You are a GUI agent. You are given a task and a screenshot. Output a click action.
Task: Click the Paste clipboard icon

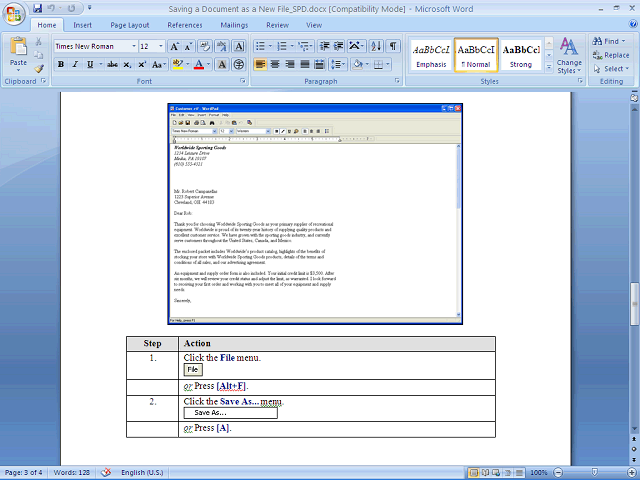pyautogui.click(x=18, y=46)
